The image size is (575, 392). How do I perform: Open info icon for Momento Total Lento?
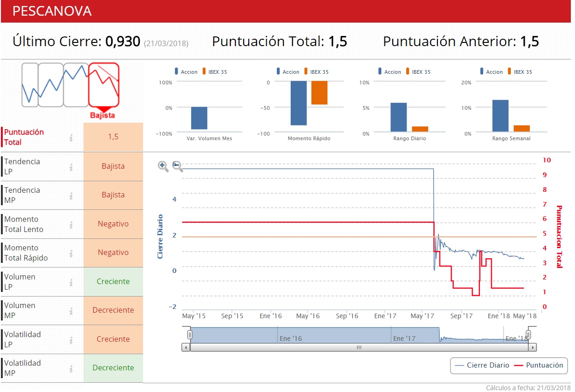pos(71,225)
